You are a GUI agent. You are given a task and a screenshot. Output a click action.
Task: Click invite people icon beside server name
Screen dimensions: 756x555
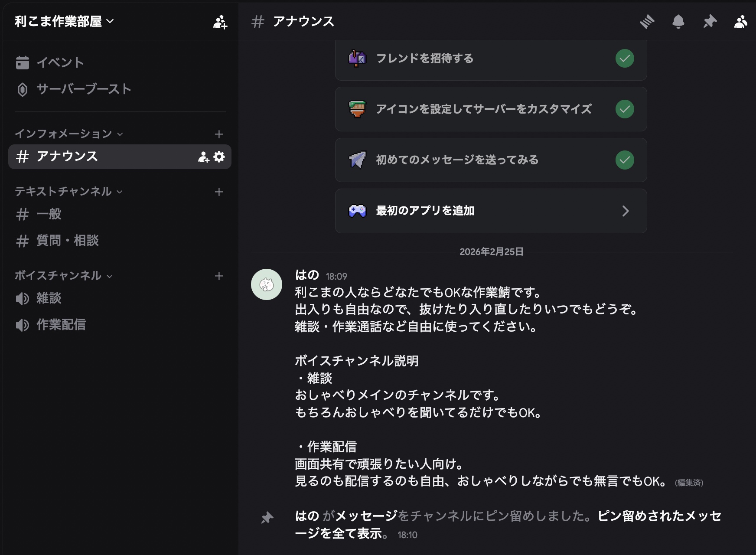pyautogui.click(x=220, y=22)
